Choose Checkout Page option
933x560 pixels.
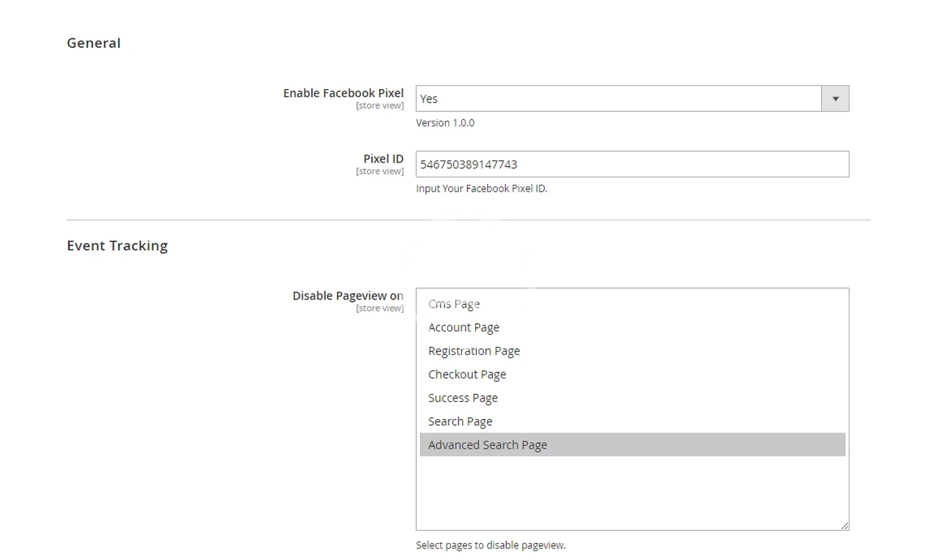click(467, 374)
